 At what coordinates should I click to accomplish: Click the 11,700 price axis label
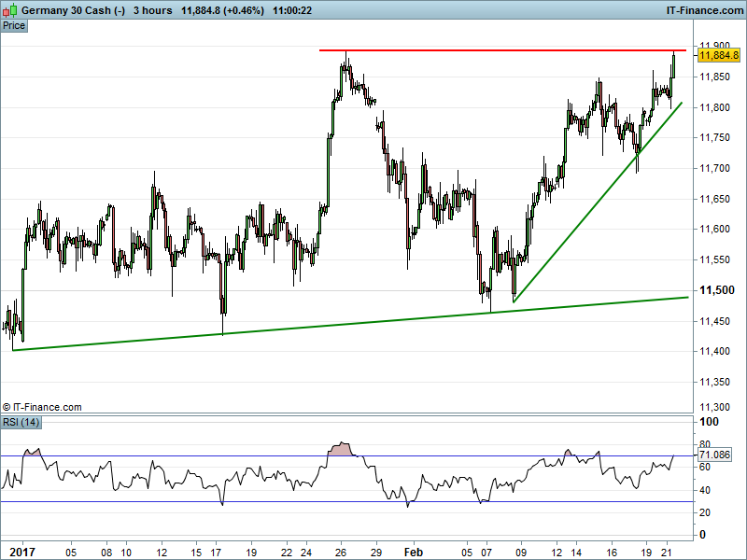pos(714,168)
